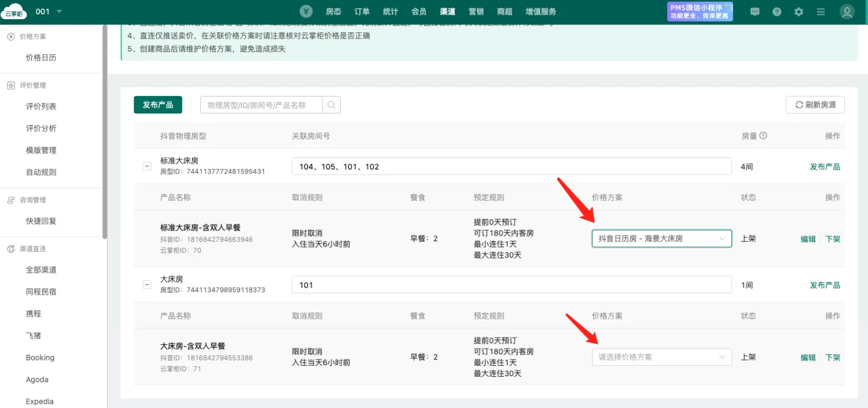The height and width of the screenshot is (408, 868).
Task: Open 全部渠道 in the sidebar
Action: coord(41,270)
